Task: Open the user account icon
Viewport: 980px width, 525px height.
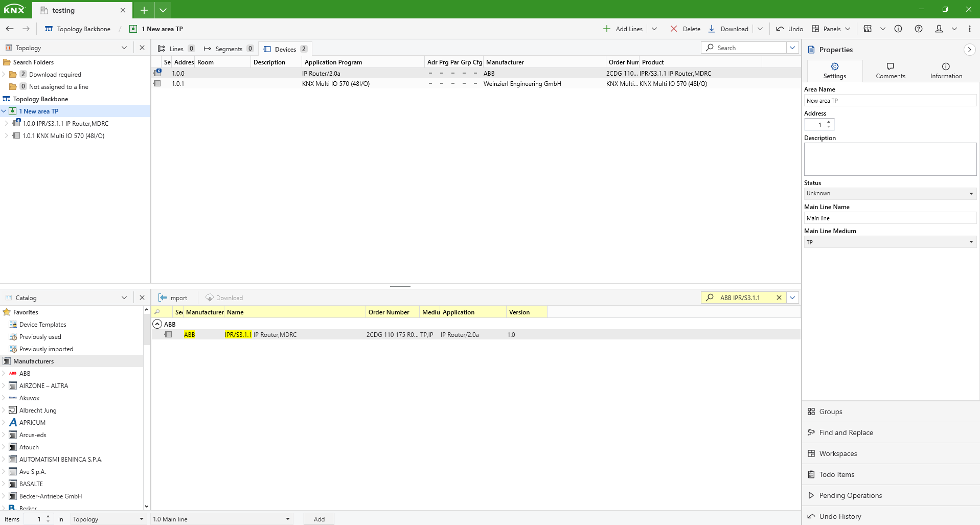Action: coord(939,29)
